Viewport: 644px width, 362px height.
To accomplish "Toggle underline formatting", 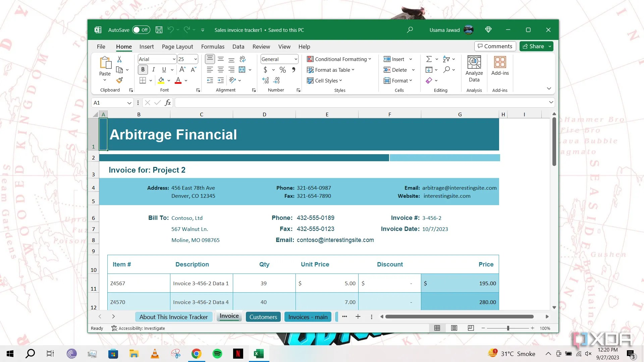I will [164, 69].
